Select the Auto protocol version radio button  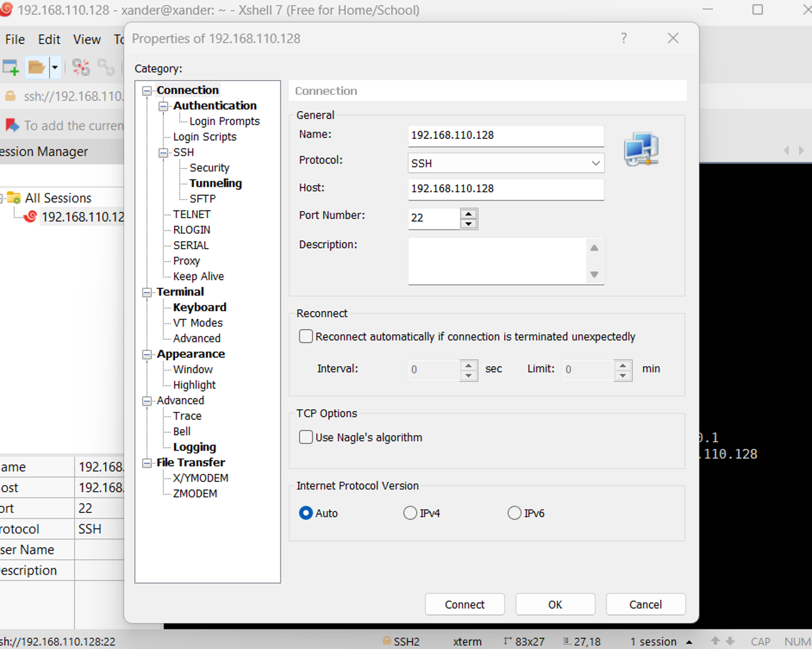[x=306, y=513]
